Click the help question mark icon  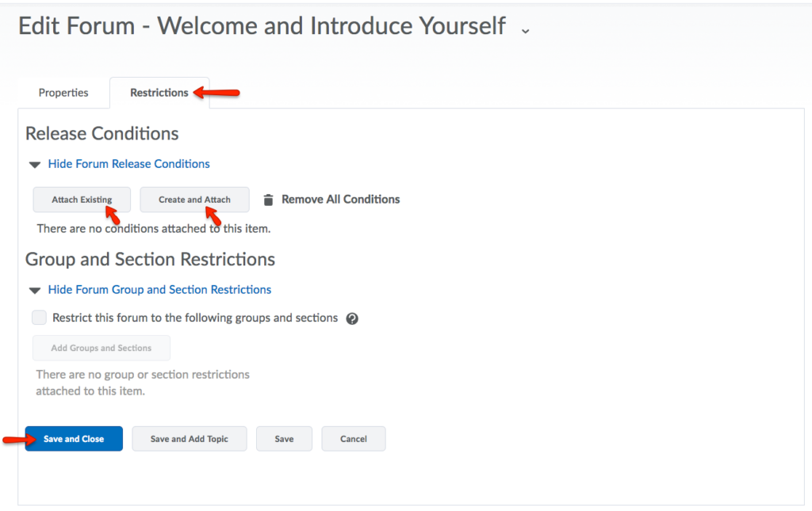(x=353, y=318)
